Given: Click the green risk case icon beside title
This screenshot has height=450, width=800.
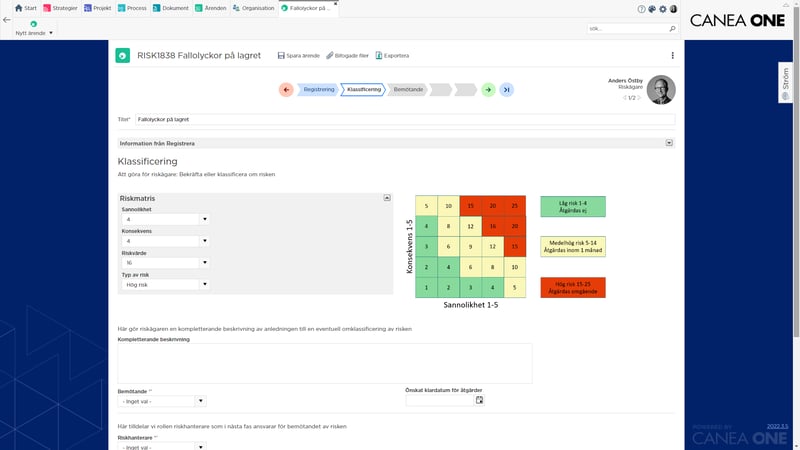Looking at the screenshot, I should pos(122,56).
